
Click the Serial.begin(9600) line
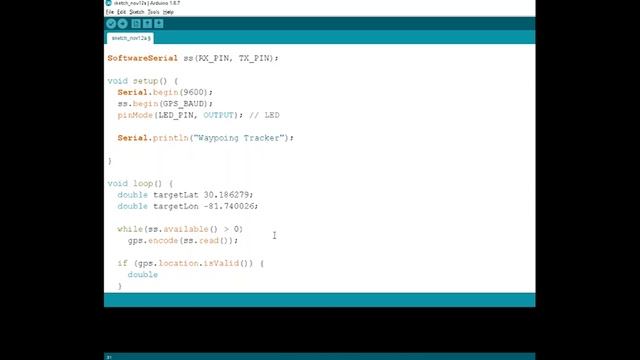pyautogui.click(x=165, y=93)
